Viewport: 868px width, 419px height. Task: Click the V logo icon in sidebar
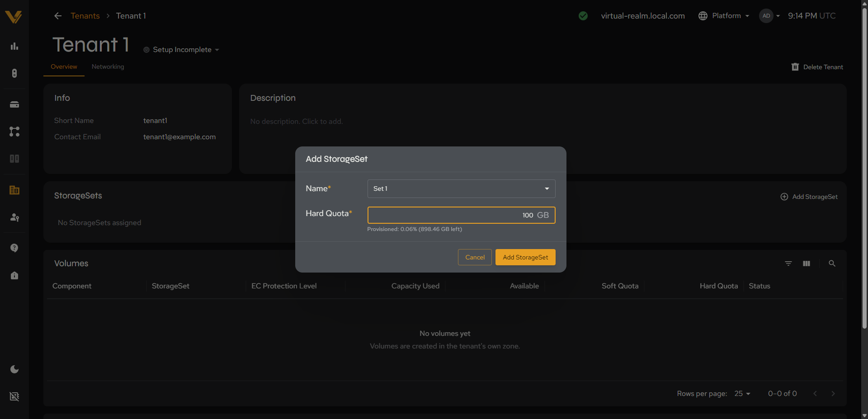click(x=14, y=17)
